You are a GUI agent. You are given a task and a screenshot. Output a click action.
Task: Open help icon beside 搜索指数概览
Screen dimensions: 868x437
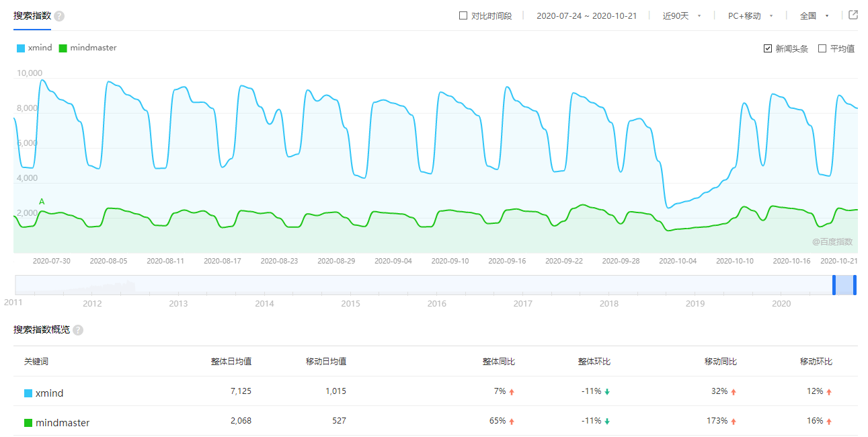pyautogui.click(x=78, y=330)
